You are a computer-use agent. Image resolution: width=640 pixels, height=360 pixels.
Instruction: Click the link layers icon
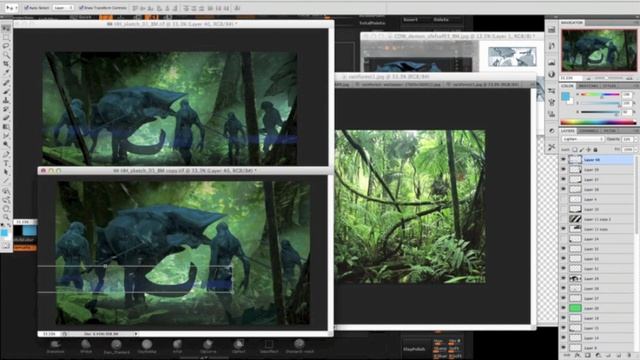click(x=567, y=356)
